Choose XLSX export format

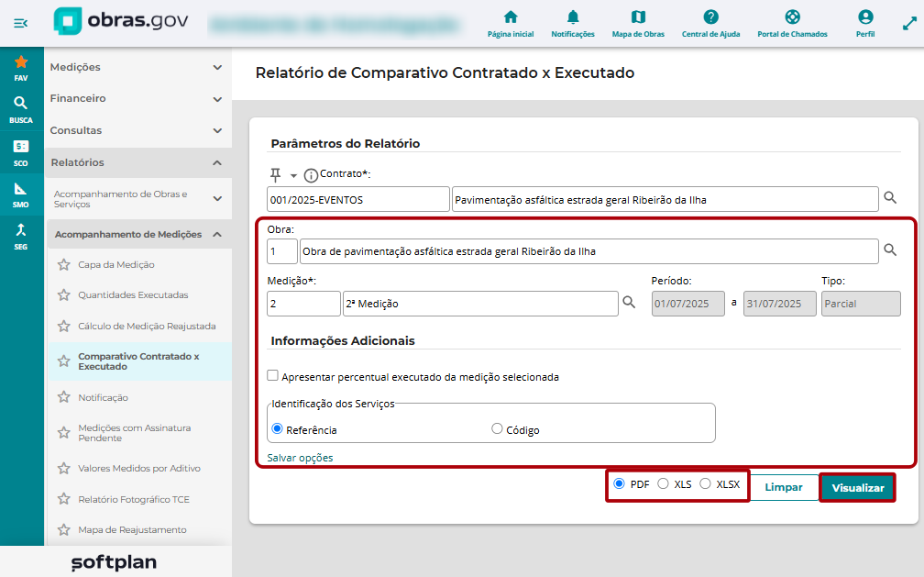tap(705, 483)
